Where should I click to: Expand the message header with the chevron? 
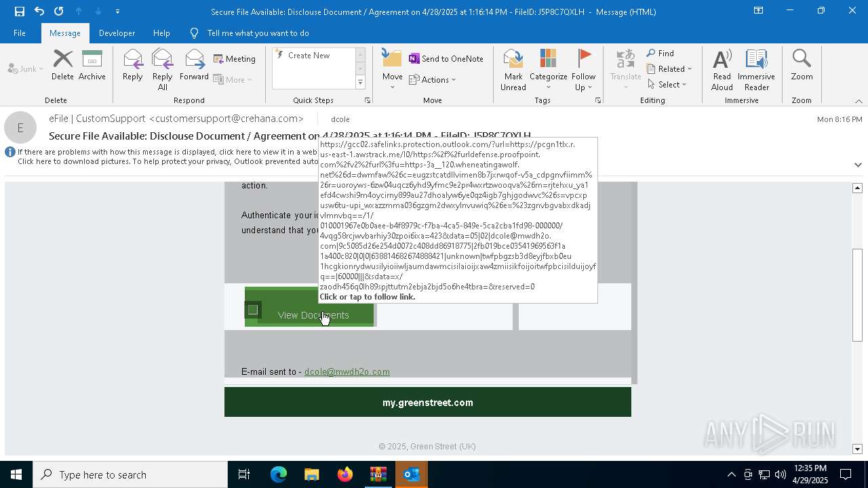point(858,165)
